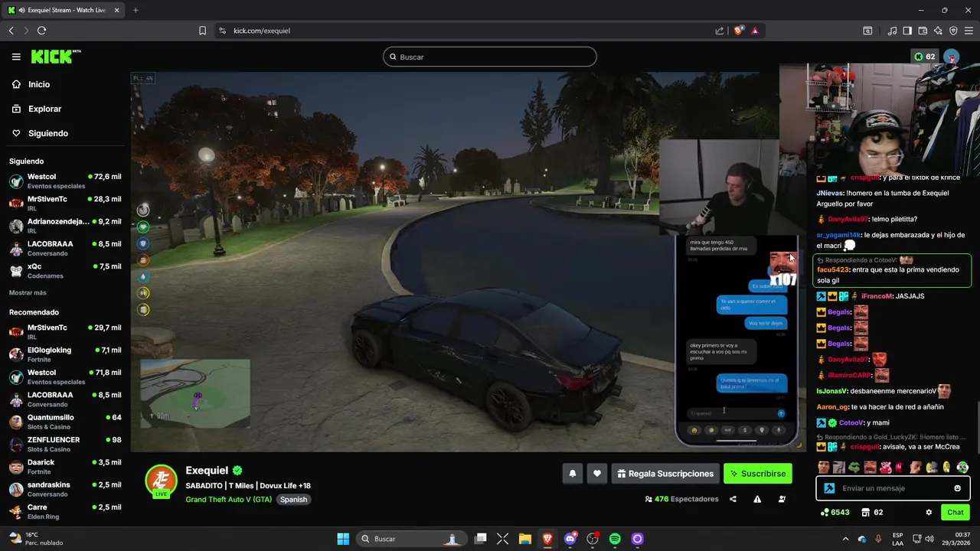Open the emoji picker in chat
Screen dimensions: 980x551
957,488
